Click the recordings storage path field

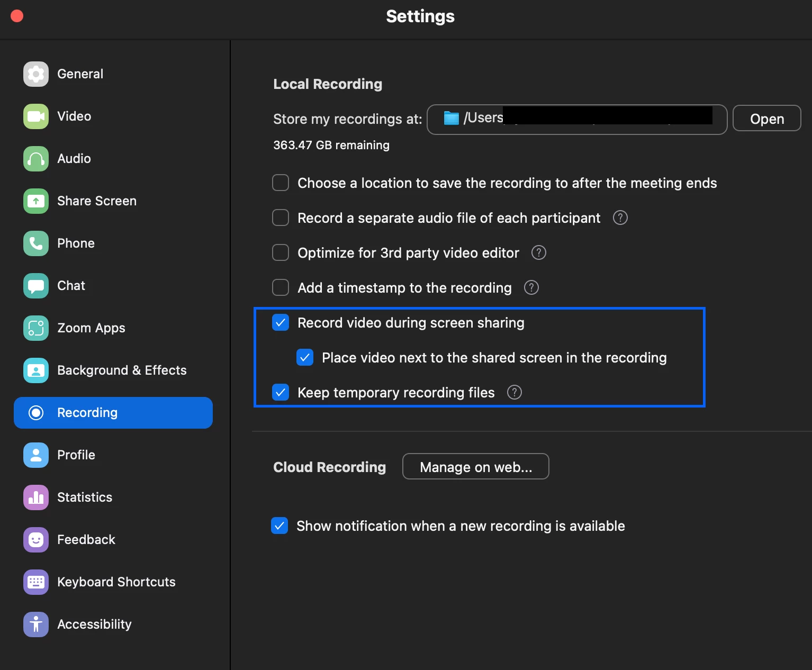pyautogui.click(x=577, y=119)
